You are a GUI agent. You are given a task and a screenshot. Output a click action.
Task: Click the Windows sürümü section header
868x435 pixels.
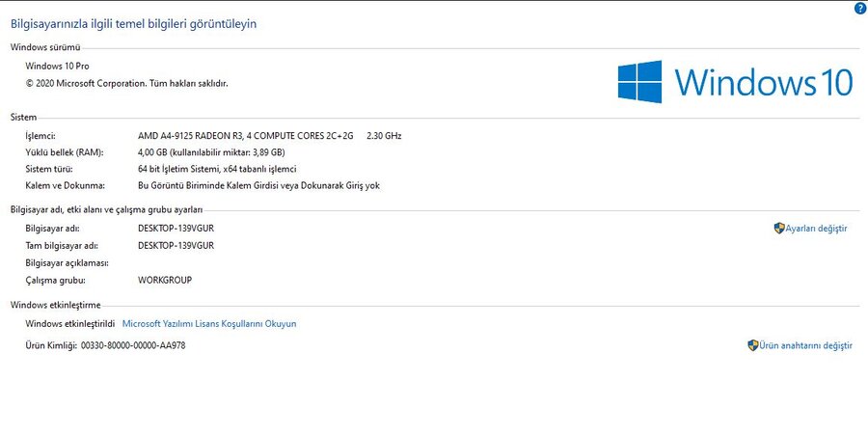pyautogui.click(x=45, y=47)
